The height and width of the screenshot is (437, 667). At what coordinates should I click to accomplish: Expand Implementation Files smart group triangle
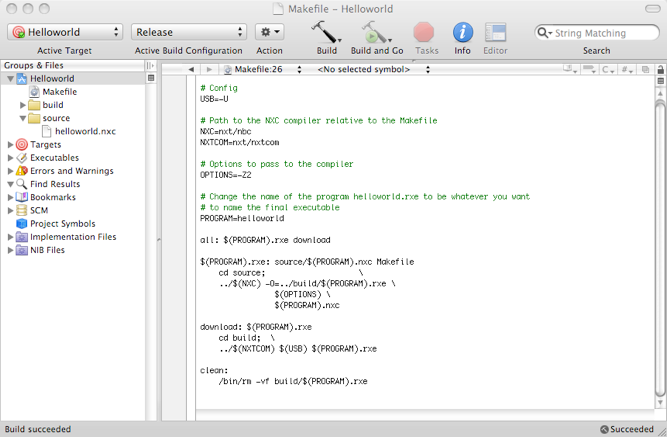click(x=11, y=237)
